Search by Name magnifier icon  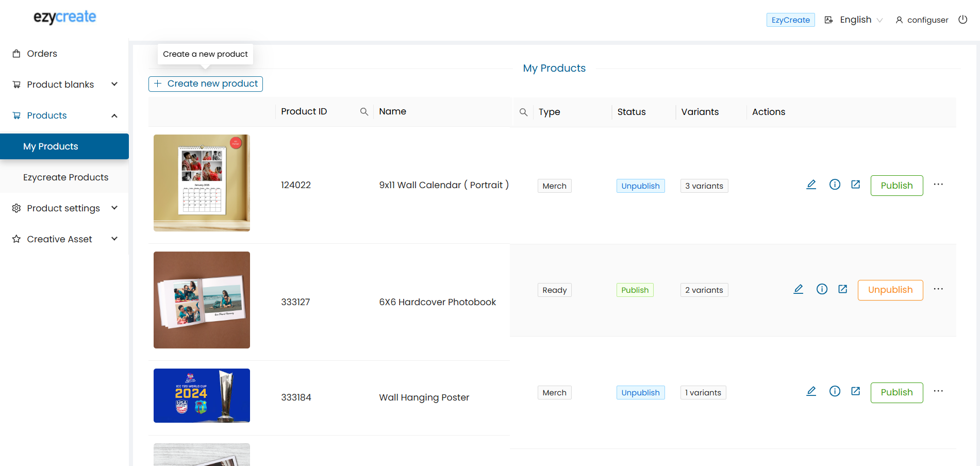[523, 112]
